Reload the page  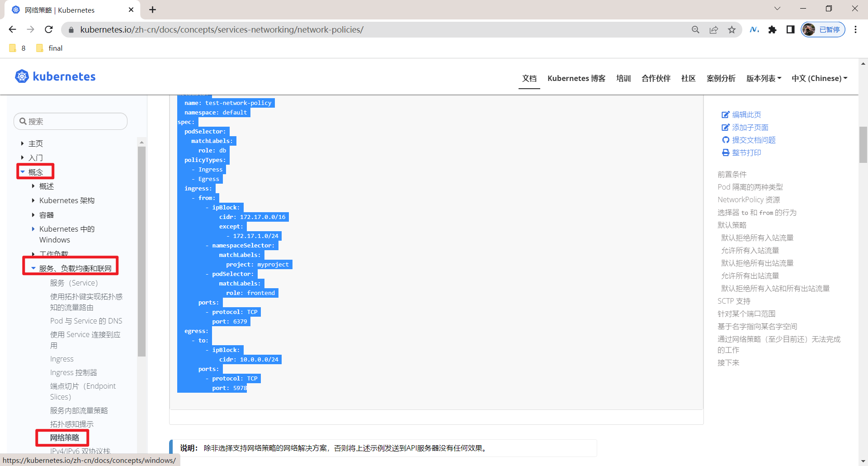[x=49, y=29]
